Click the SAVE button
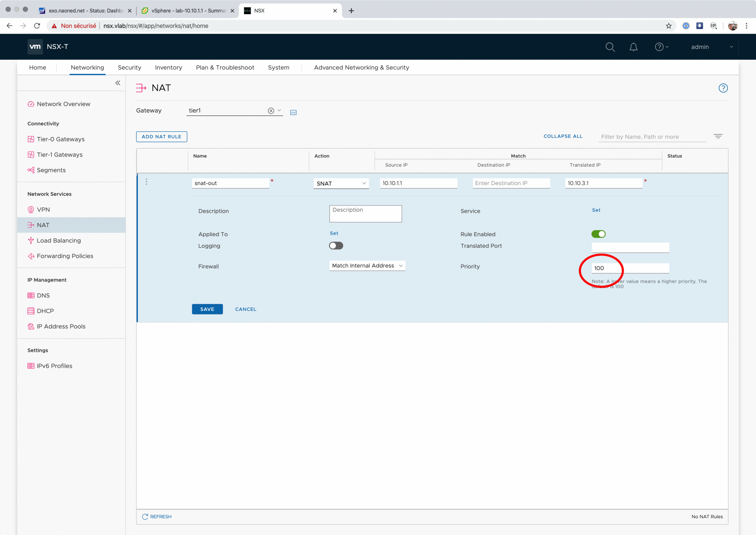 (x=207, y=309)
